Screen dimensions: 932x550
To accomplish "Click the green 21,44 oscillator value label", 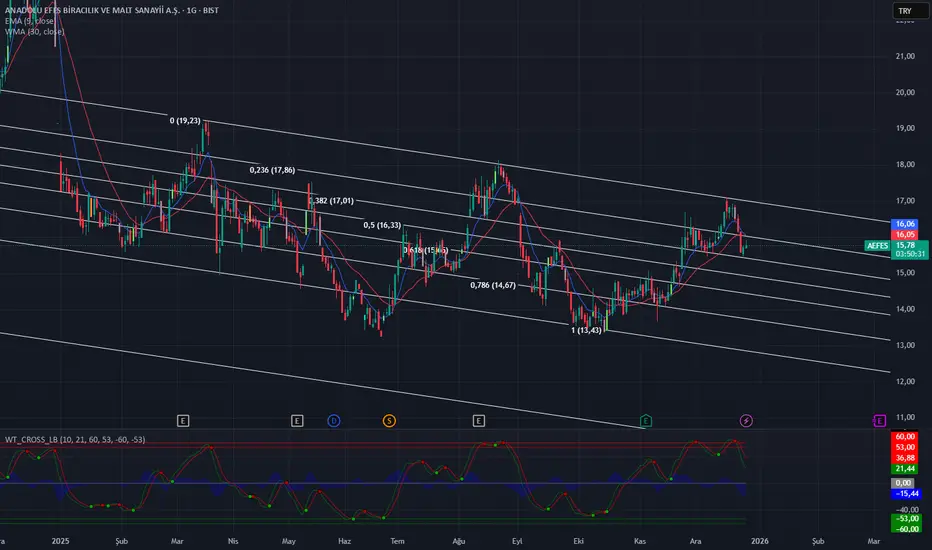I will 905,469.
